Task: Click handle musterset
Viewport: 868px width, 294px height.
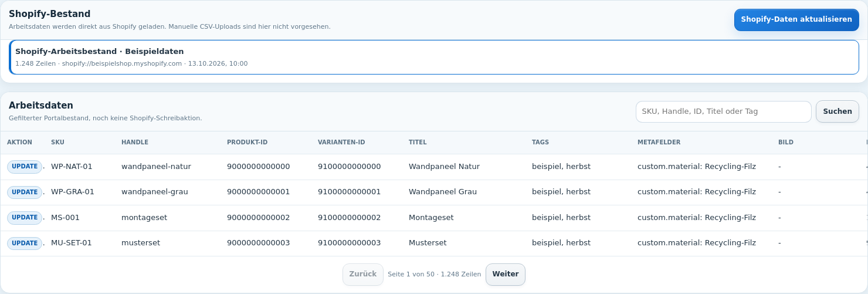Action: tap(141, 243)
